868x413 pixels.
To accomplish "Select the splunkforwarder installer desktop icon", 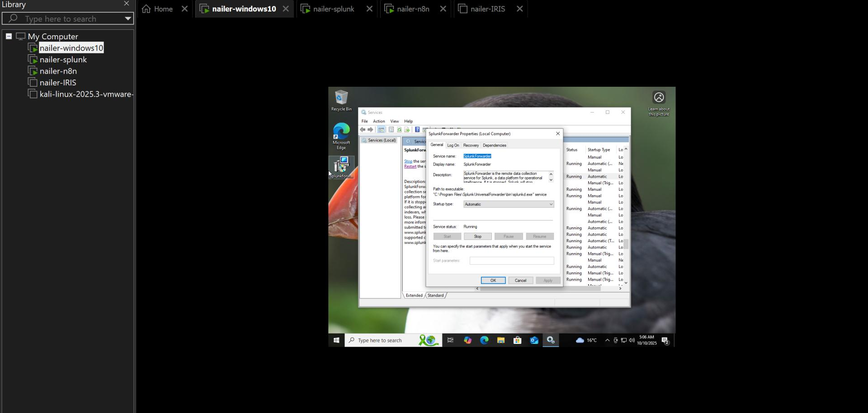I will click(341, 167).
